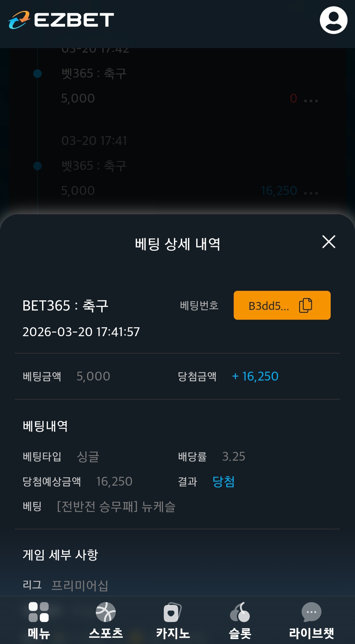
Task: Open the 메뉴 grid icon
Action: coord(39,612)
